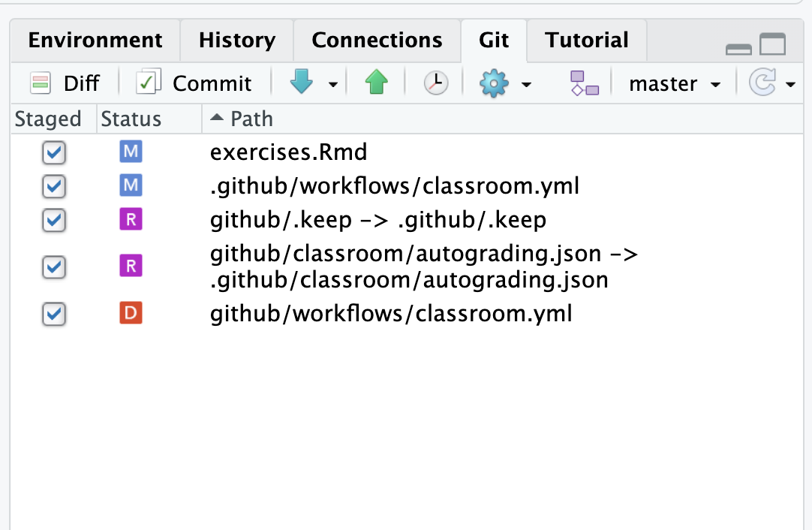Image resolution: width=812 pixels, height=530 pixels.
Task: Open Git history clock icon
Action: (436, 83)
